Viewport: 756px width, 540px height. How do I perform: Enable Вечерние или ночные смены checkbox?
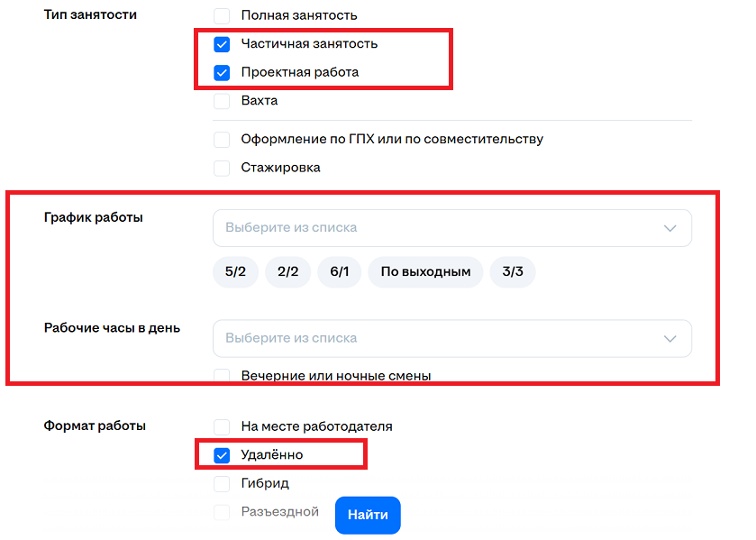(x=222, y=375)
